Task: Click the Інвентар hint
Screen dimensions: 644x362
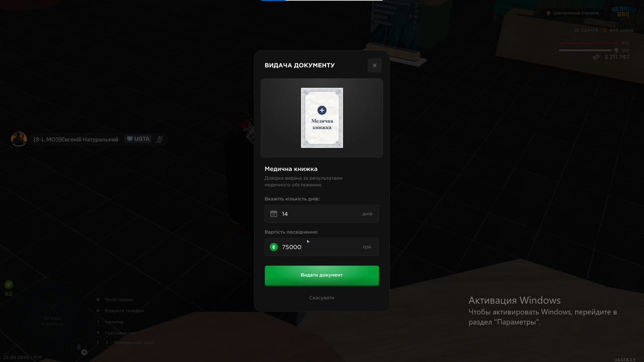Action: 110,322
